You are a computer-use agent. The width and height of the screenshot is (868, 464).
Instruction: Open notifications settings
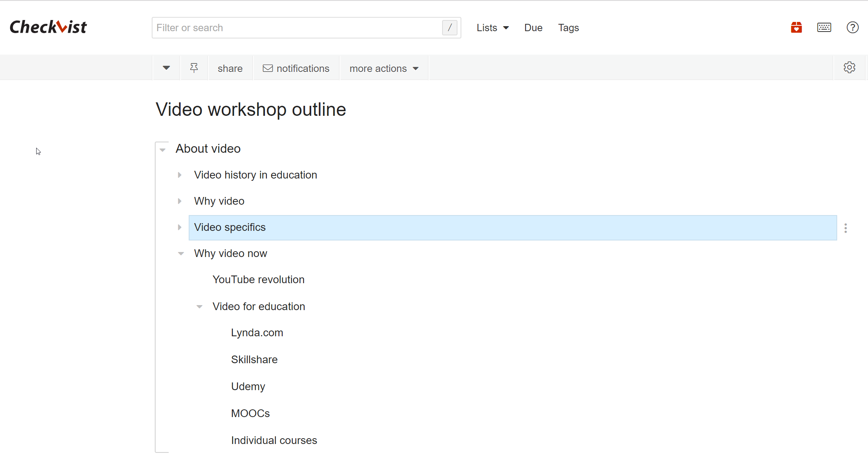point(296,68)
